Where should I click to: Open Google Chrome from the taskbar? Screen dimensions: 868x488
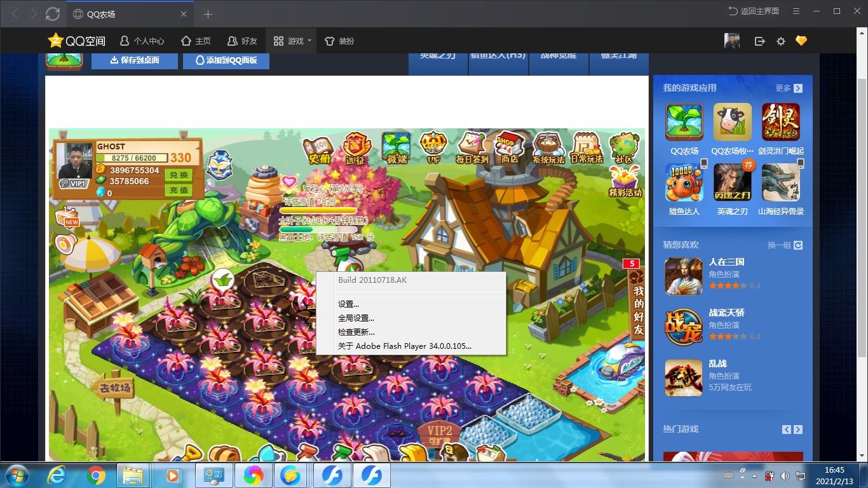(x=96, y=475)
